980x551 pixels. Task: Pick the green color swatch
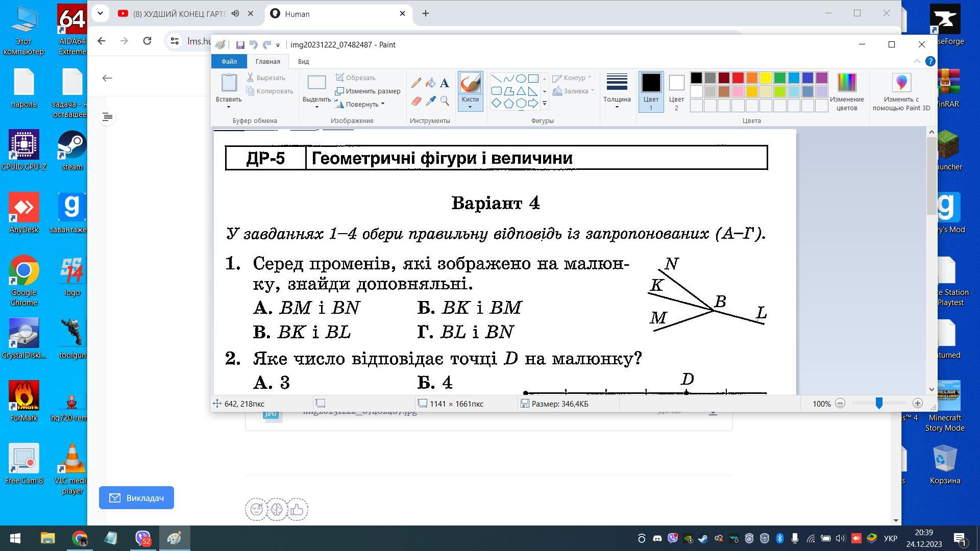coord(779,78)
